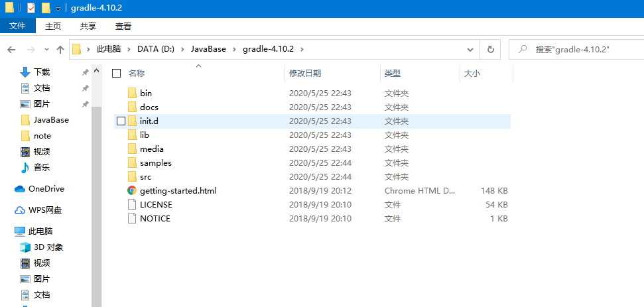Click the init.d folder icon

click(x=132, y=121)
